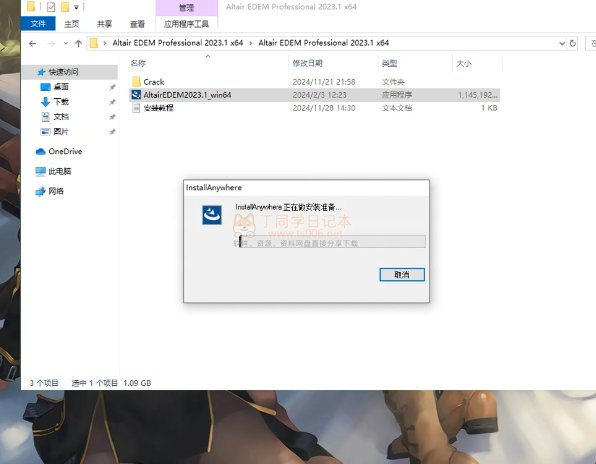Select the 应用程序工具 tab
The width and height of the screenshot is (596, 464).
(186, 24)
